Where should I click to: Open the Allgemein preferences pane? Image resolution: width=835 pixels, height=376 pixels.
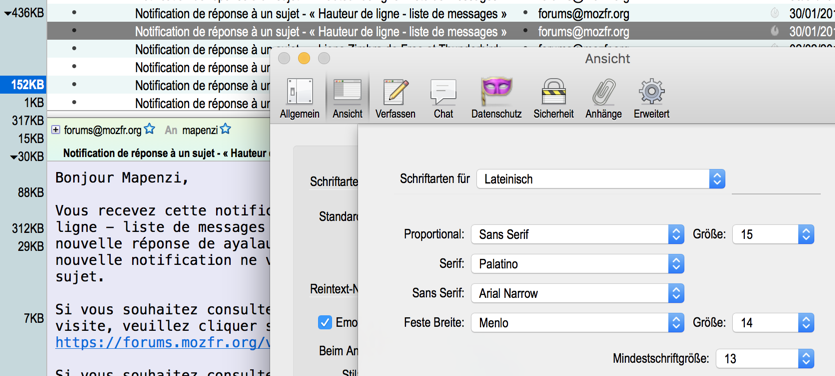click(299, 99)
